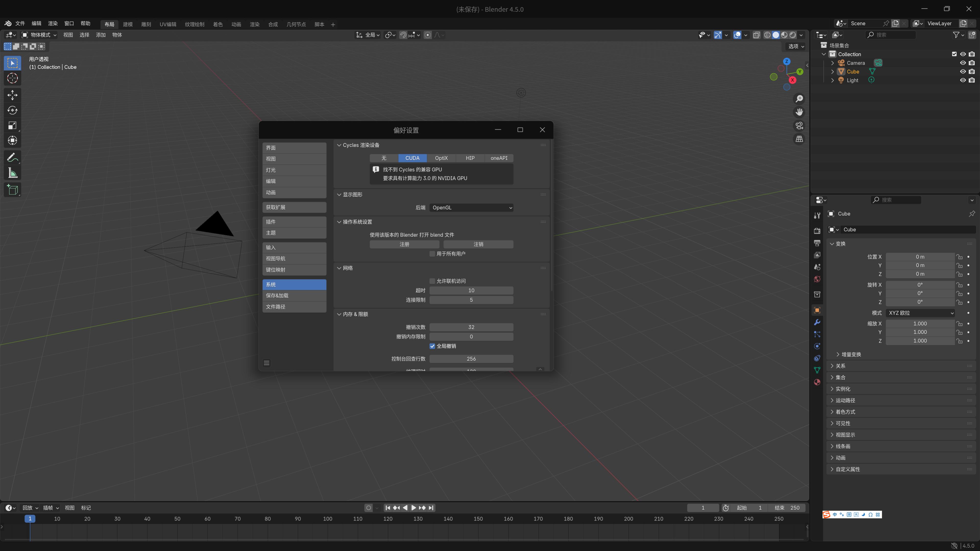
Task: Click the zoom view magnifier icon
Action: 799,99
